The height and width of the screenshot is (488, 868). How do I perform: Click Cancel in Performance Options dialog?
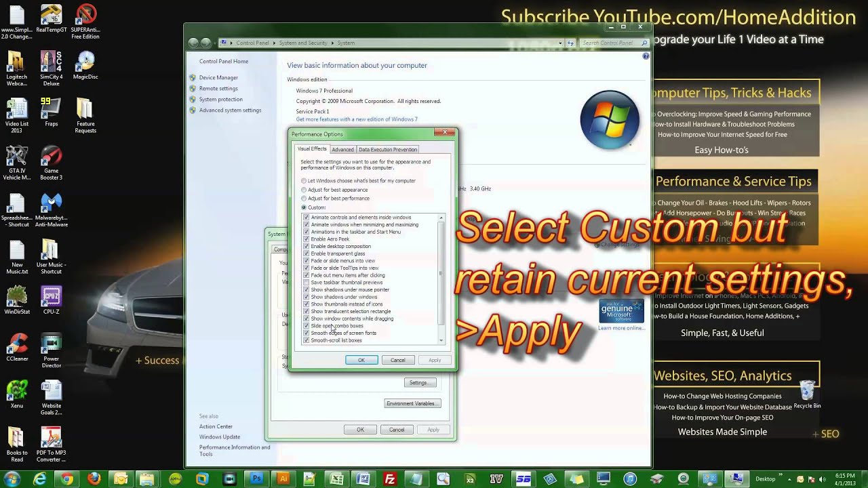pyautogui.click(x=398, y=360)
